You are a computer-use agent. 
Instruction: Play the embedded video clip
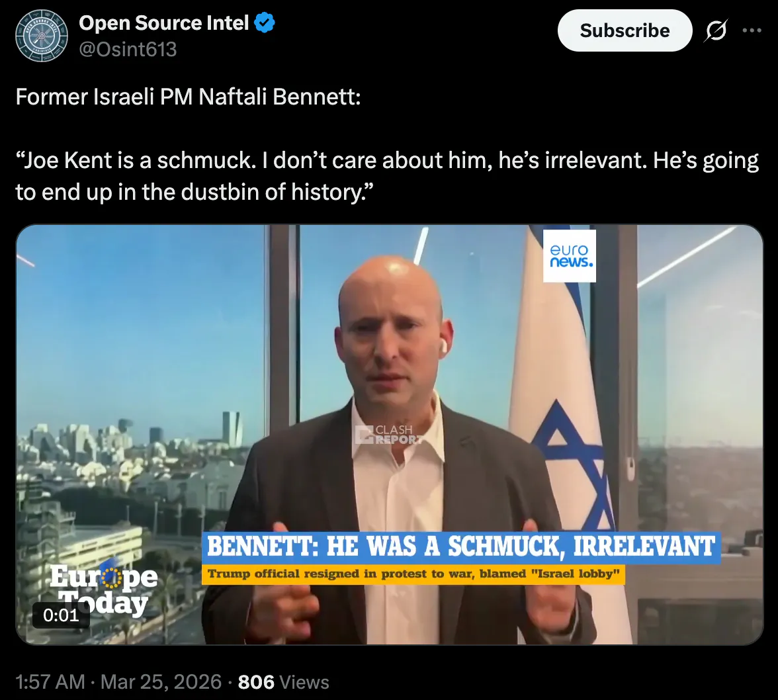390,435
